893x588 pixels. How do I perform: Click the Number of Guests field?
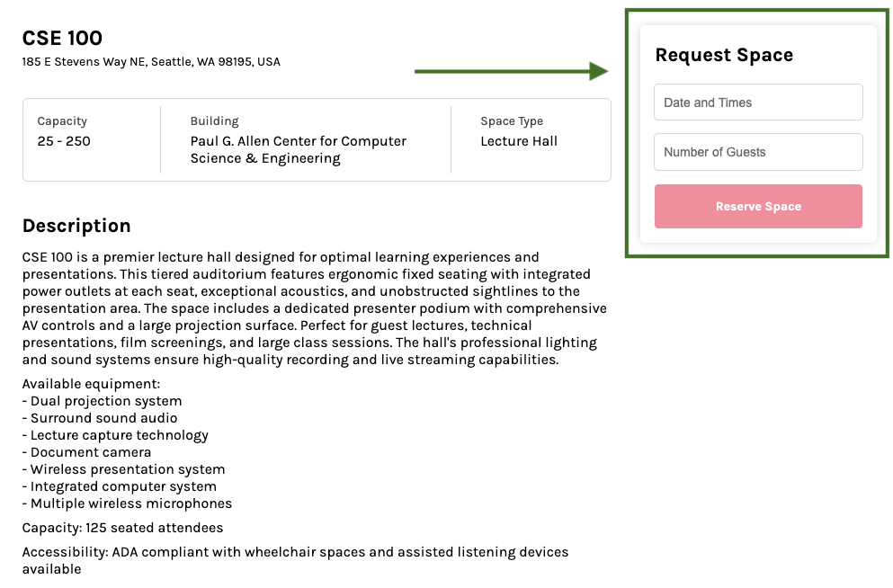[x=757, y=151]
